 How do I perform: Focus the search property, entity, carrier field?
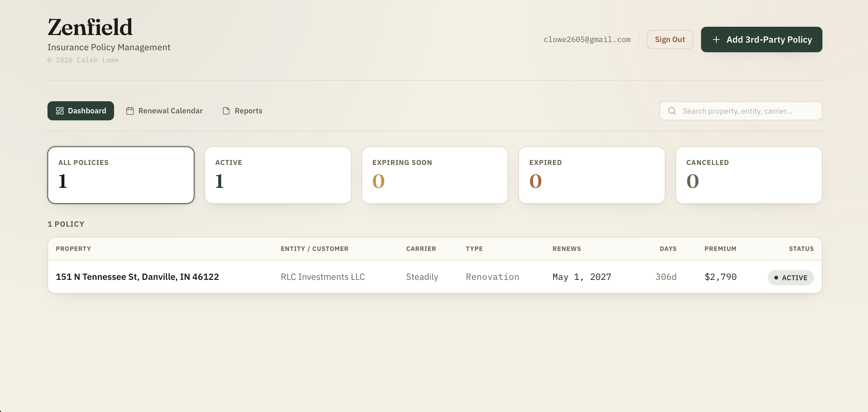click(x=741, y=111)
